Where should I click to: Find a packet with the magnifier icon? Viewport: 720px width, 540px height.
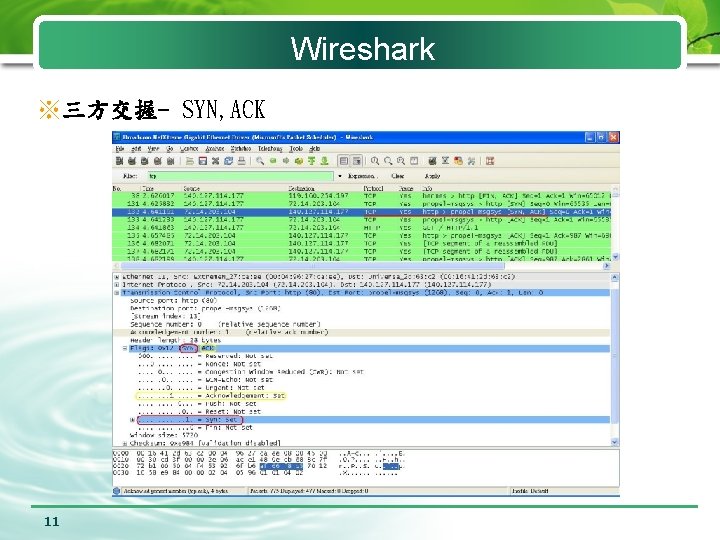click(x=260, y=161)
